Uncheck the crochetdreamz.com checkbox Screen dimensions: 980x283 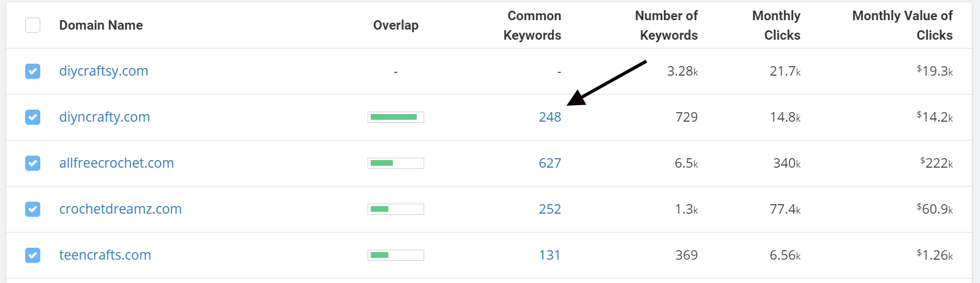point(33,209)
